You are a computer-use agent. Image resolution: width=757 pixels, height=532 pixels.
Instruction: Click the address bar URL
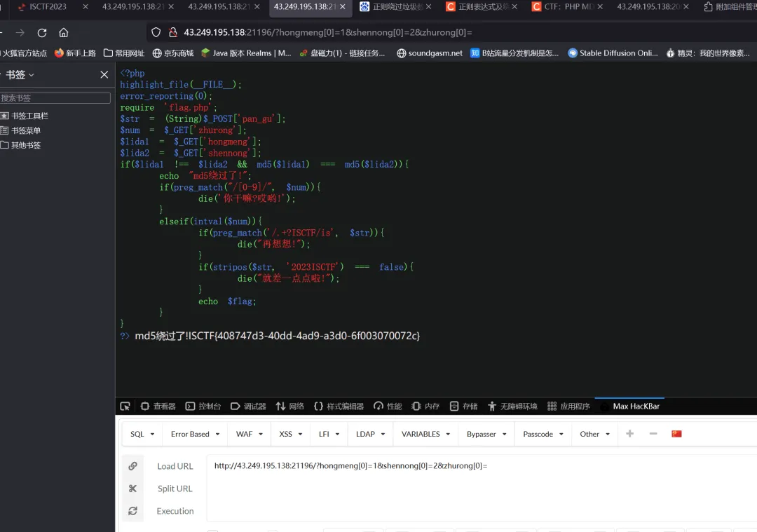328,32
